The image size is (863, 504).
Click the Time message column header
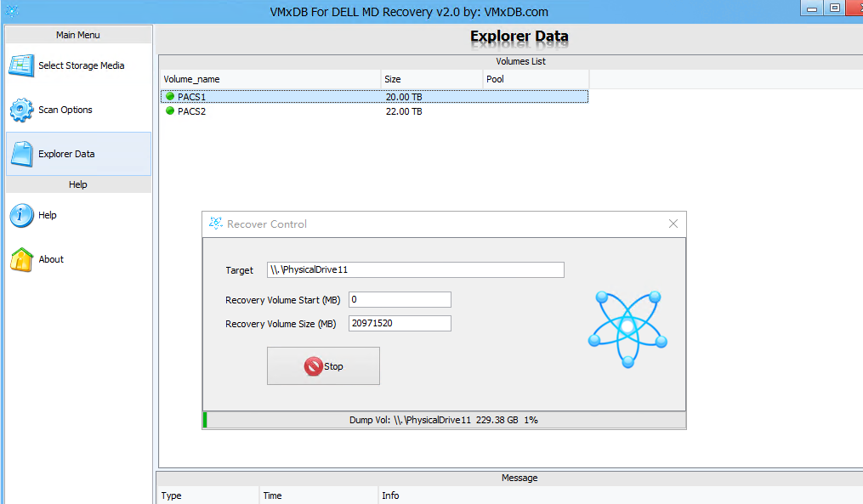[319, 496]
